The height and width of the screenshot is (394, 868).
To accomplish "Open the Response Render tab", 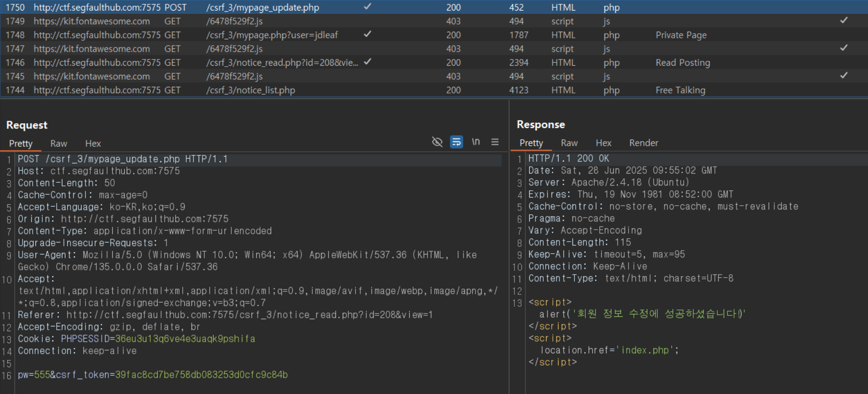I will (x=643, y=143).
